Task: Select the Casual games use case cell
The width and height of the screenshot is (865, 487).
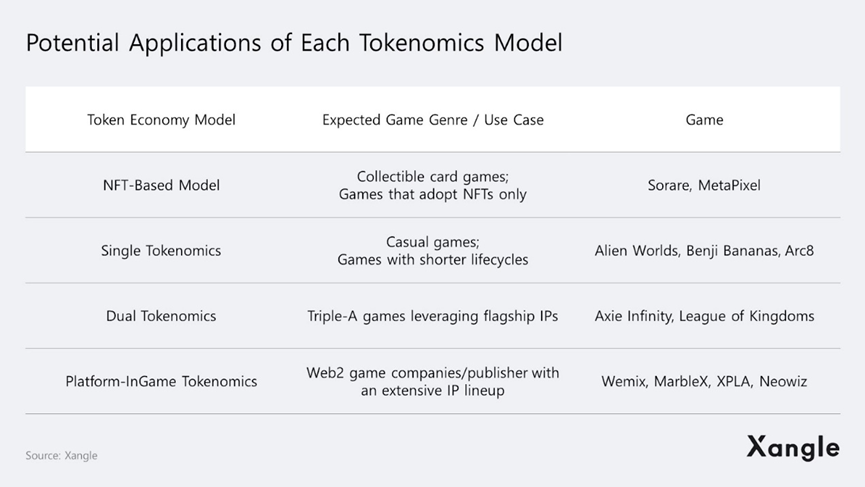Action: [432, 242]
